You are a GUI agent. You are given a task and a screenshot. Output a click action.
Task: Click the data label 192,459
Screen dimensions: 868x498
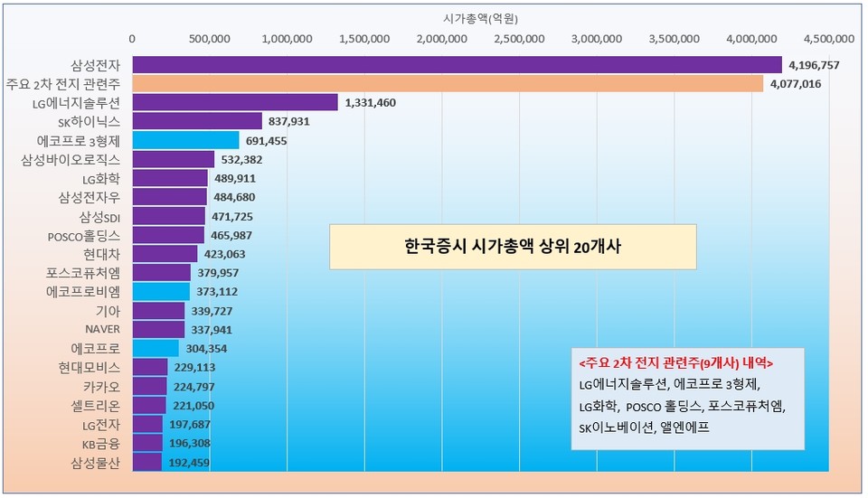pos(189,463)
